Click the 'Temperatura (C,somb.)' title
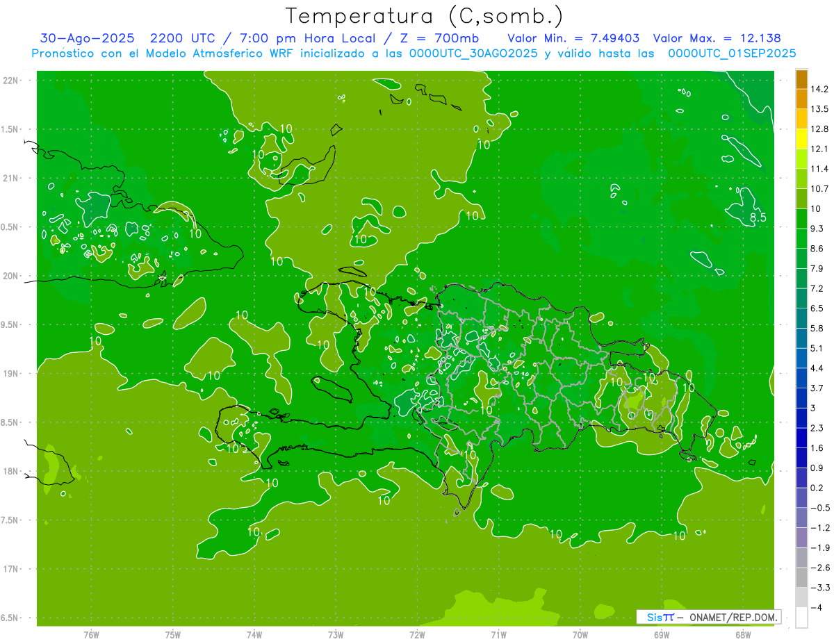 click(424, 16)
